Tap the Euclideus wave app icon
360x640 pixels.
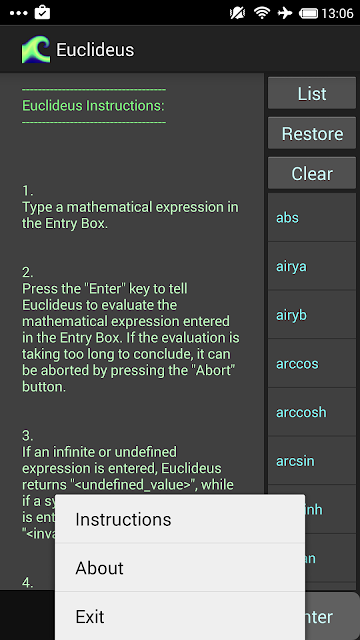click(36, 50)
